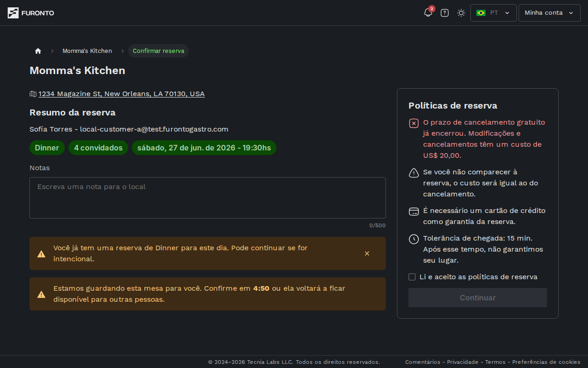Click warning icon in table hold alert
This screenshot has width=588, height=368.
click(x=41, y=294)
